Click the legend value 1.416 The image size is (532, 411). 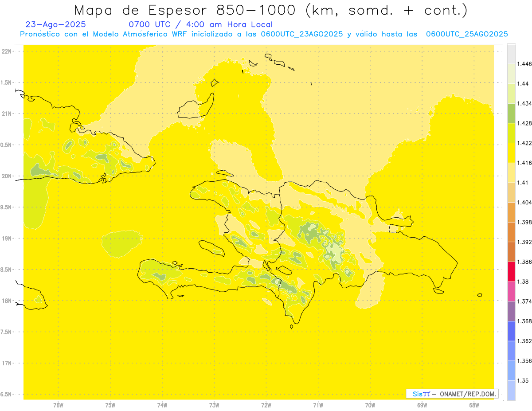pos(524,163)
